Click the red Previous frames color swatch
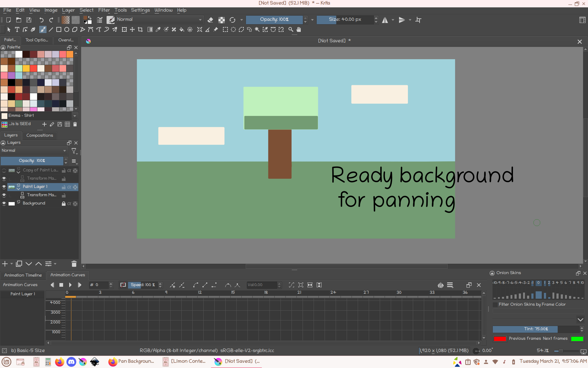588x368 pixels. 499,339
